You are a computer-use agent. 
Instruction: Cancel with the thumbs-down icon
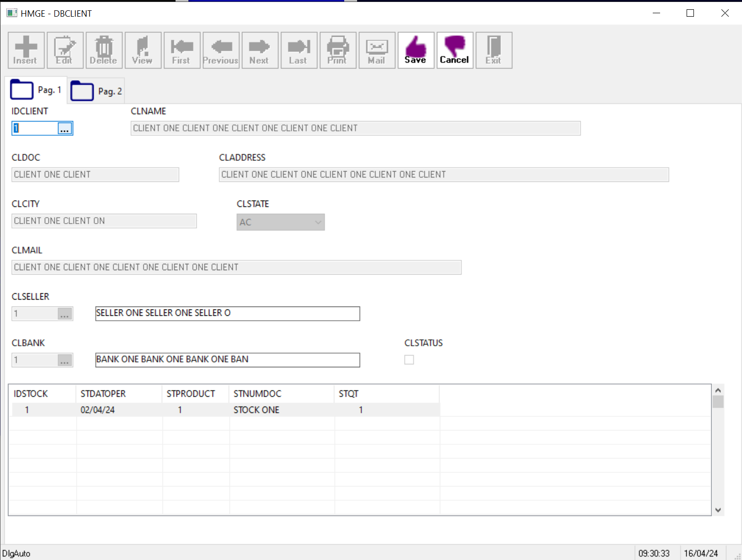point(455,50)
